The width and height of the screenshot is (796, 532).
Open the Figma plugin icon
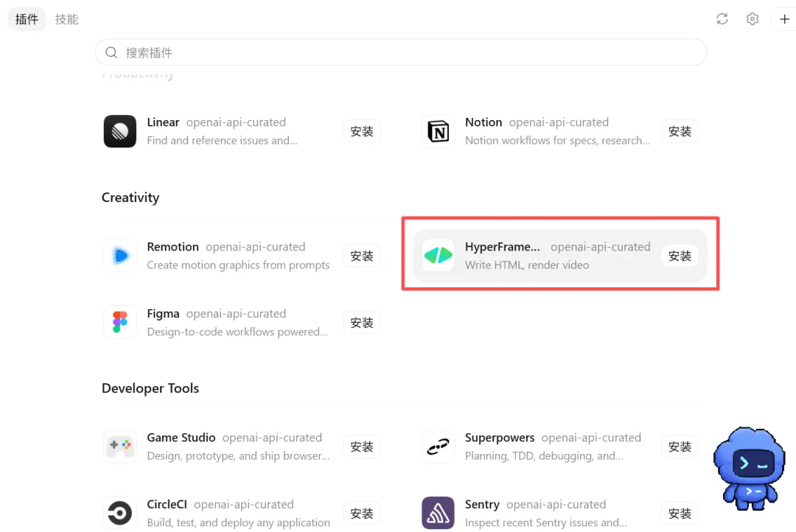[x=120, y=322]
